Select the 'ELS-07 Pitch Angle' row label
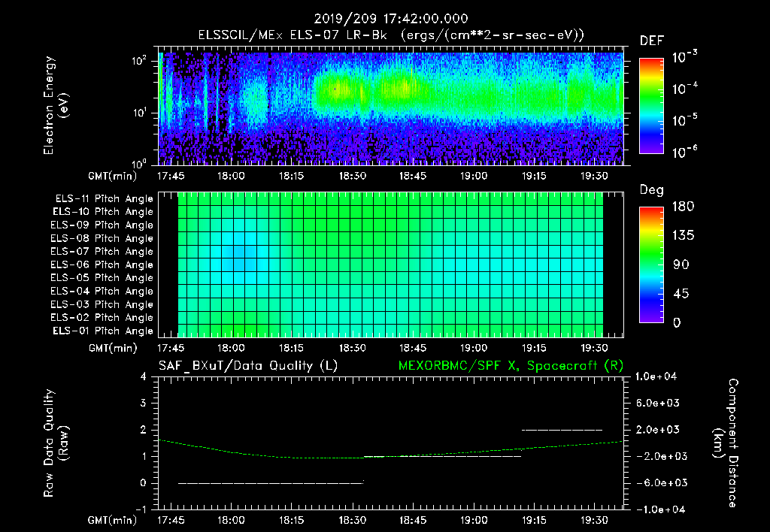 pos(102,251)
